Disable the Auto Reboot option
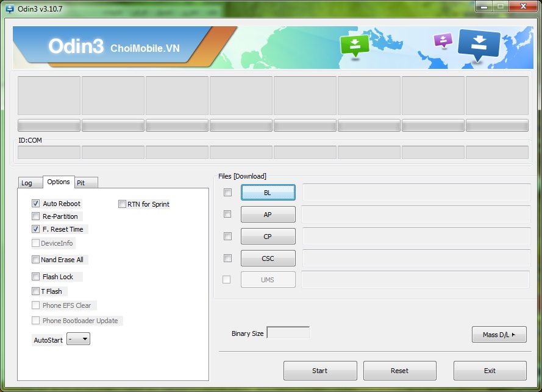 [x=35, y=203]
